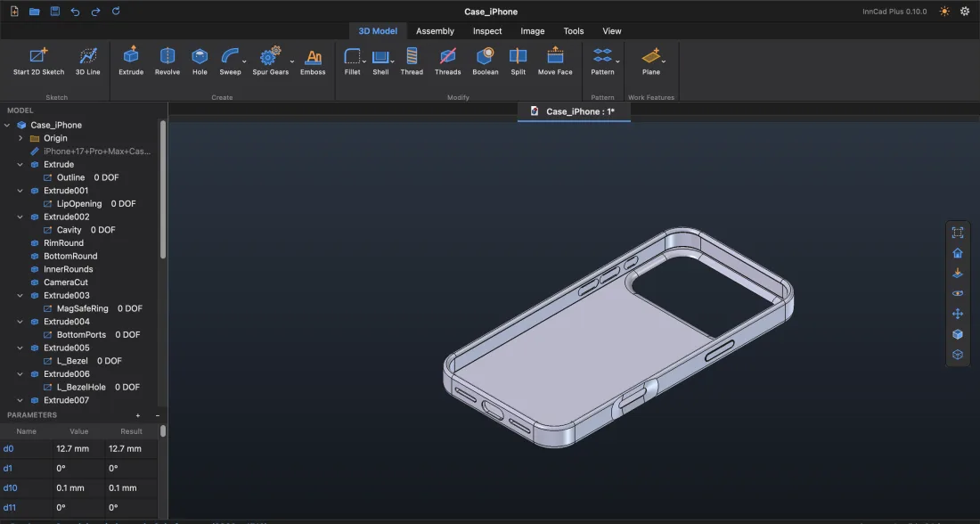
Task: Remove parameter with minus button
Action: [158, 415]
